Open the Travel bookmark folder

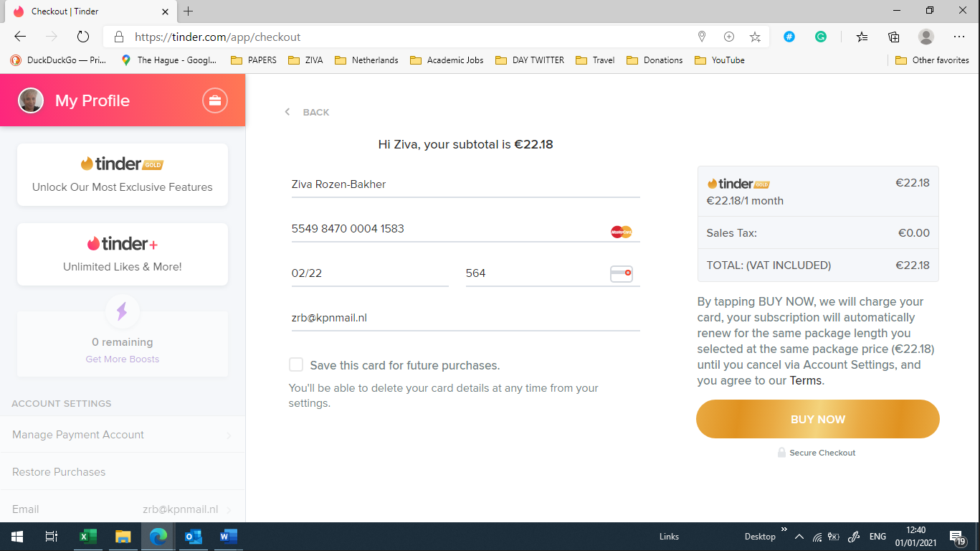pyautogui.click(x=595, y=60)
